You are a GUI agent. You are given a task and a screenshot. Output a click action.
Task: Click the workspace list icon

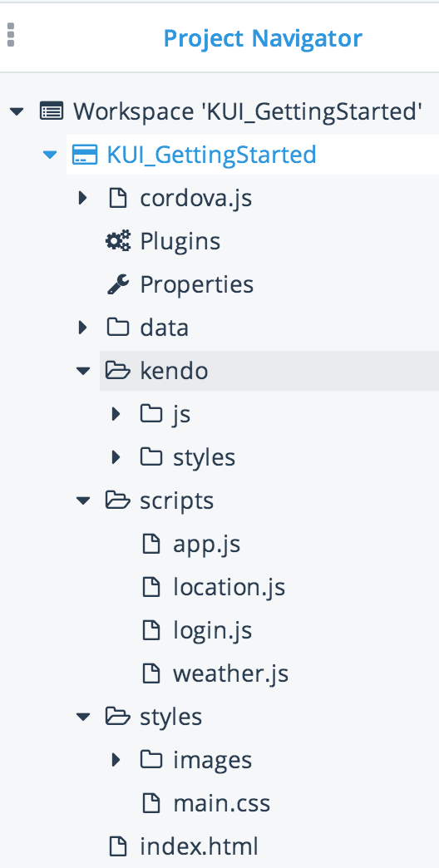coord(52,111)
